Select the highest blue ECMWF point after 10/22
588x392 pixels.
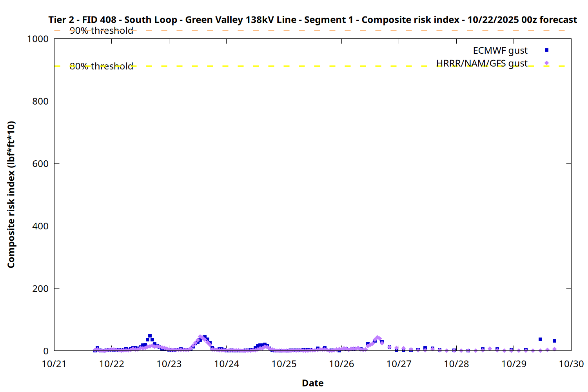(x=150, y=336)
